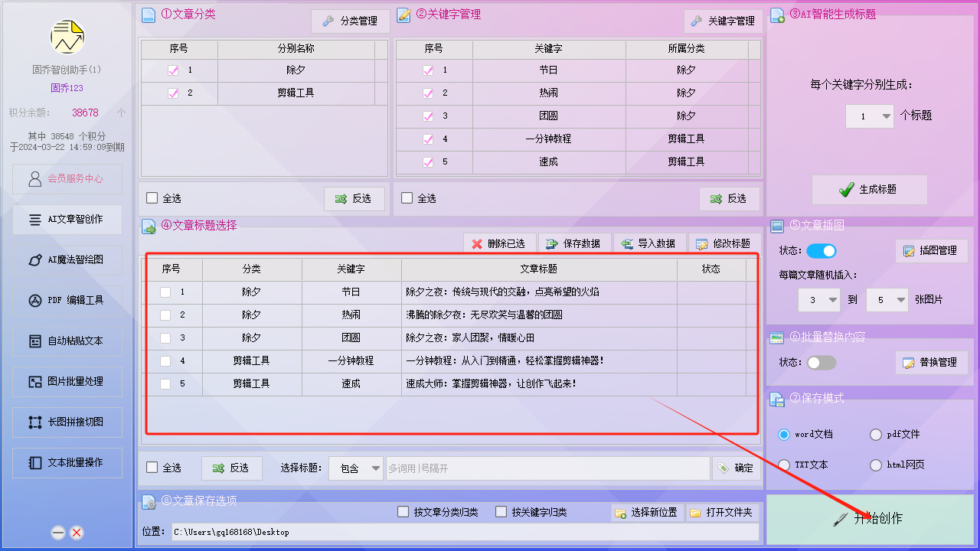Click the app logo avatar icon

point(67,37)
